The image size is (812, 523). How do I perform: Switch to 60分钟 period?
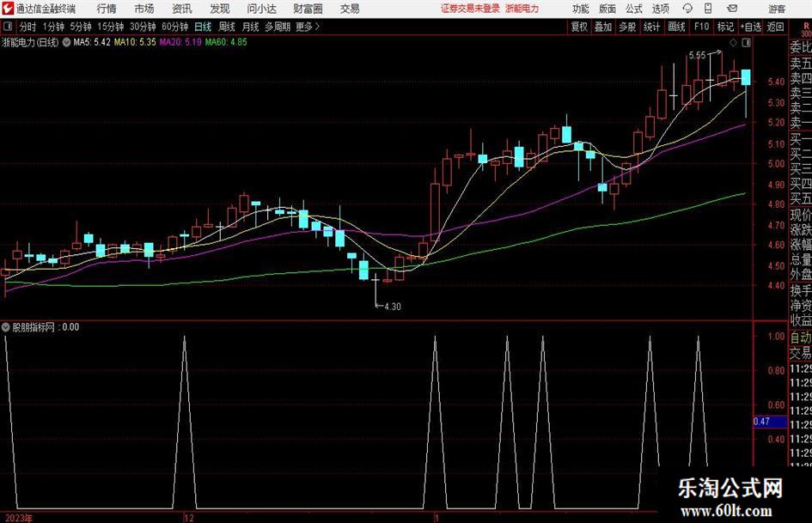coord(175,27)
